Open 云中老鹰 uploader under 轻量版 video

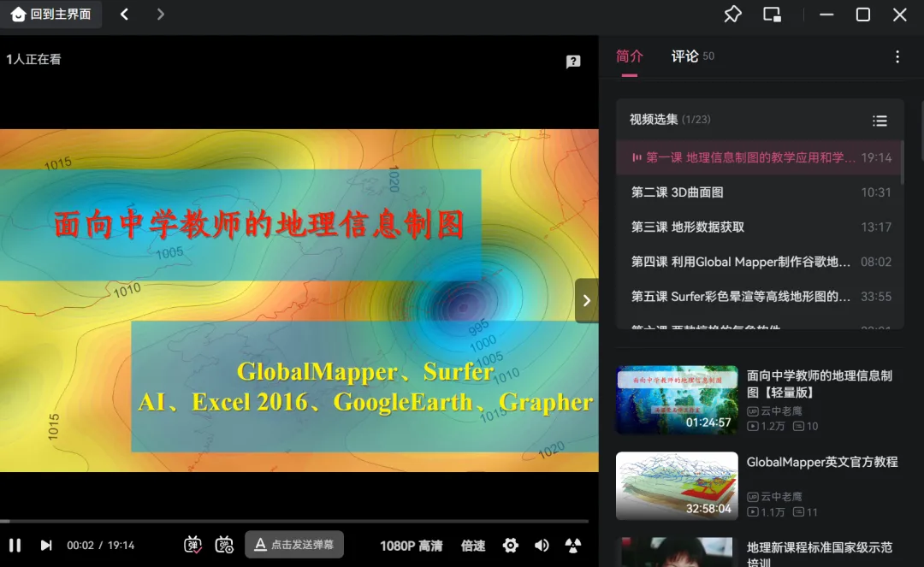point(775,411)
